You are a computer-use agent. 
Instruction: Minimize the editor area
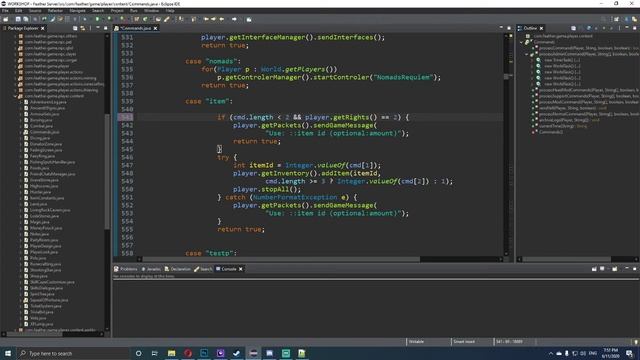(x=501, y=28)
